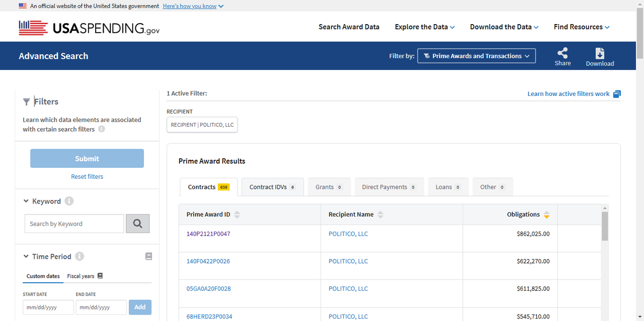Open award 140P2121P0047
The height and width of the screenshot is (321, 644).
(208, 234)
